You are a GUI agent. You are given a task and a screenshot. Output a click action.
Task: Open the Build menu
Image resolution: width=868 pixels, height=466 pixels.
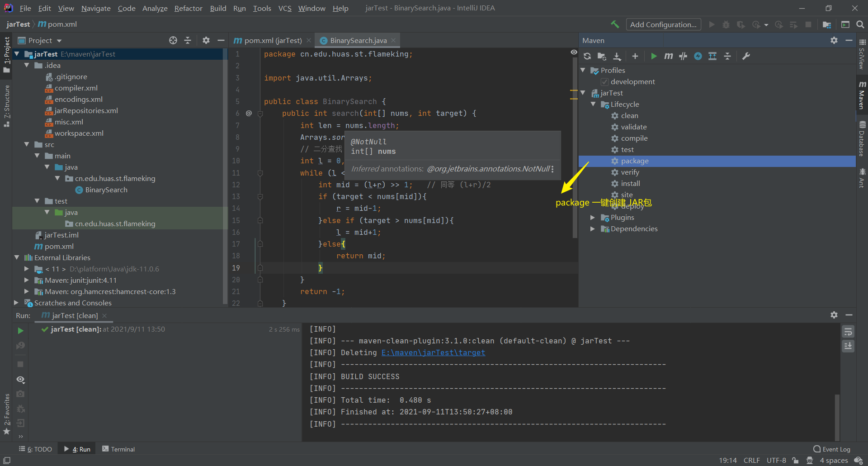click(218, 8)
